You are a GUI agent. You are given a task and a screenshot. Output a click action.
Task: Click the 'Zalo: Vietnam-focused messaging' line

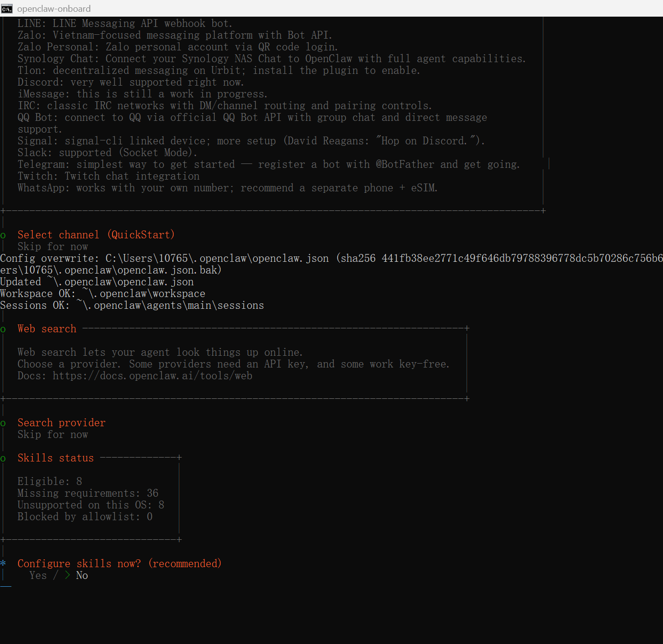175,35
